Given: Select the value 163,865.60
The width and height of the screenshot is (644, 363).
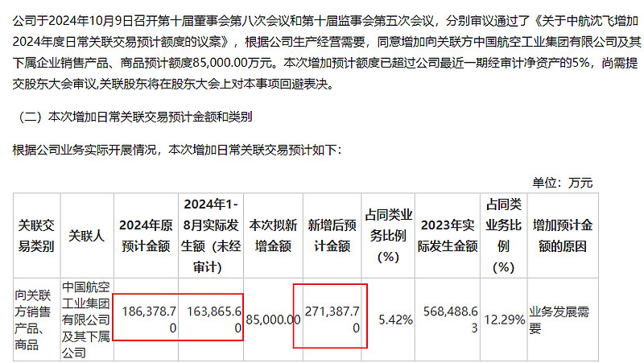Looking at the screenshot, I should tap(214, 319).
